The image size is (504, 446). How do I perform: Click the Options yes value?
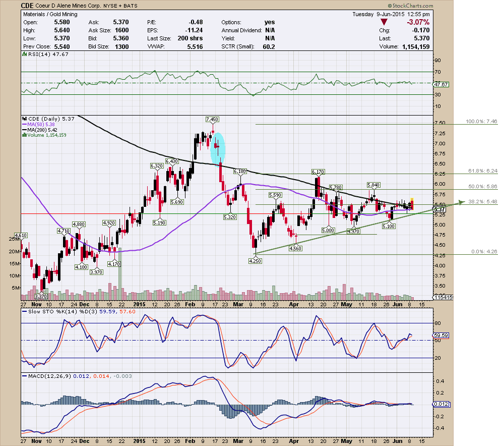[269, 22]
